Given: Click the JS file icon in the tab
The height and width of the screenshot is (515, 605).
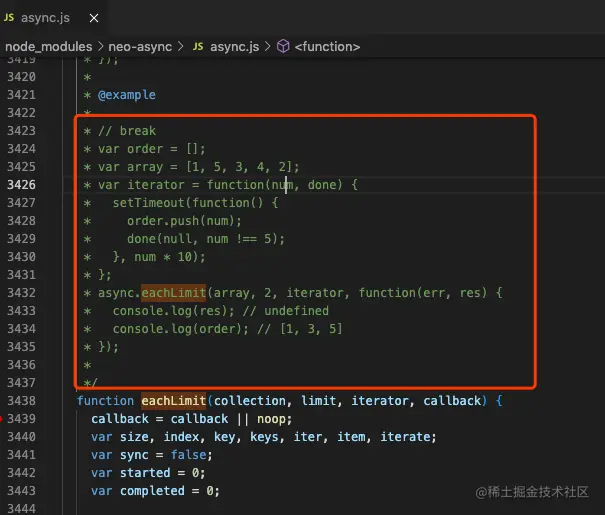Looking at the screenshot, I should point(9,18).
